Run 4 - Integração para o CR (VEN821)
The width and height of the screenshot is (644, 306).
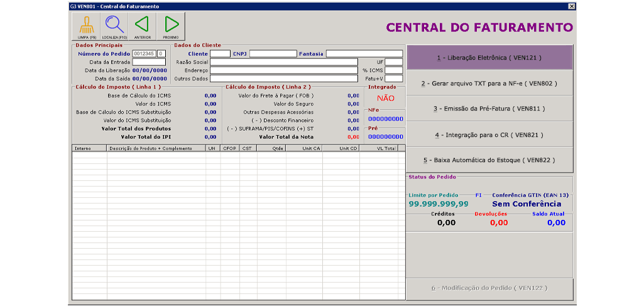489,134
